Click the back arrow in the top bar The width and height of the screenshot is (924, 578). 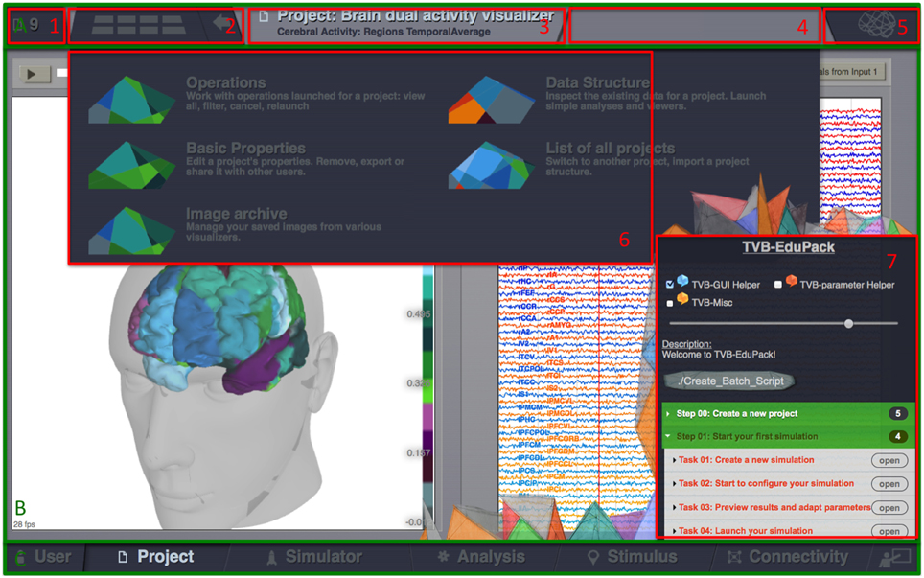point(222,24)
